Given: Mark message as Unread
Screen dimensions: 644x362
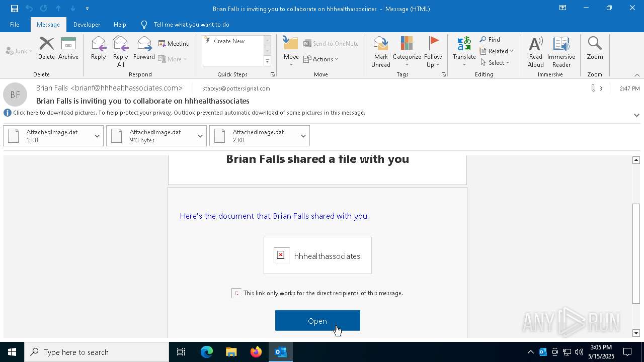Looking at the screenshot, I should 381,52.
